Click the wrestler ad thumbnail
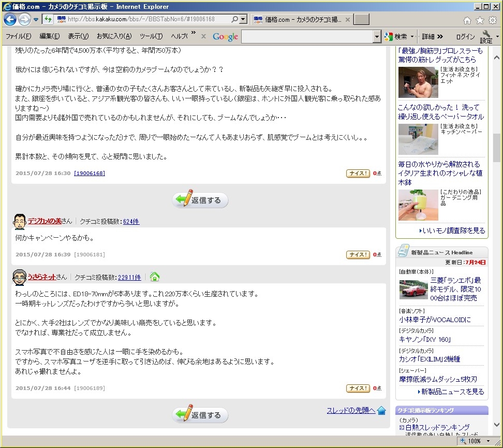This screenshot has width=503, height=448. (x=418, y=82)
